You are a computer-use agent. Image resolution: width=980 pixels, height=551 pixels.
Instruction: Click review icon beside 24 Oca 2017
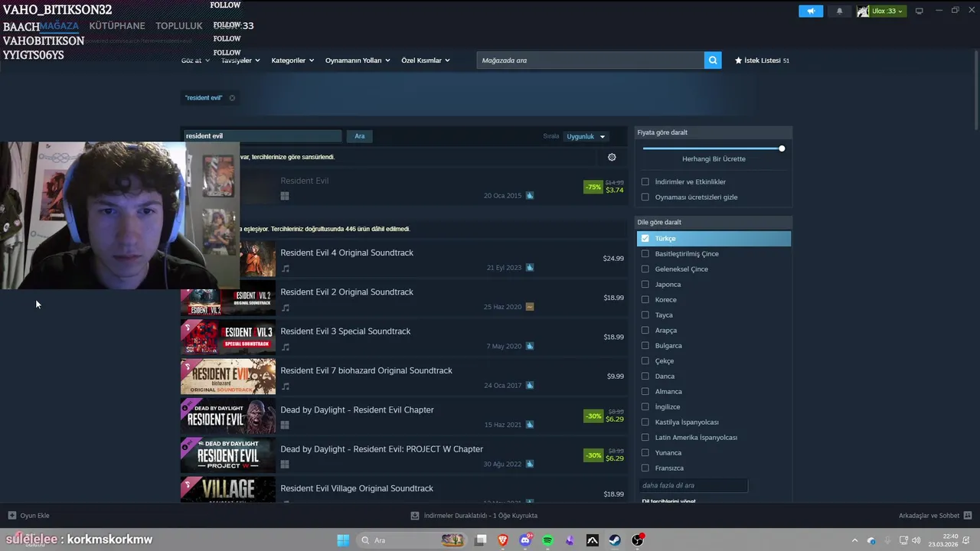(530, 386)
